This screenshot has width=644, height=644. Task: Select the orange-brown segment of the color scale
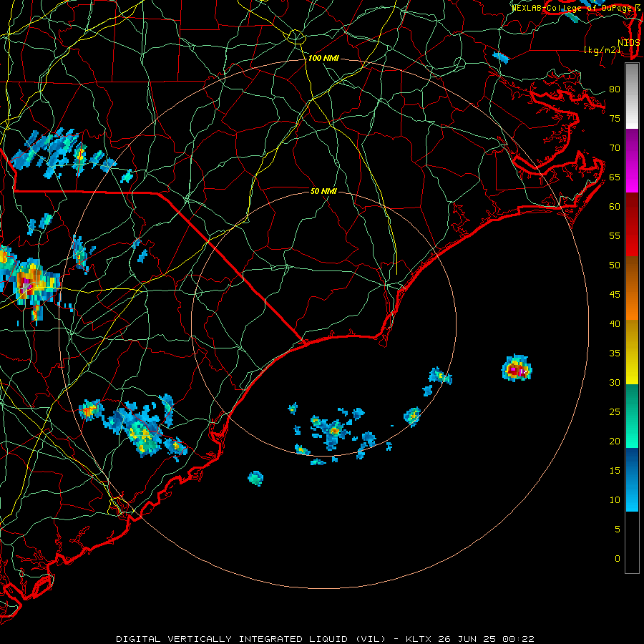click(x=632, y=288)
